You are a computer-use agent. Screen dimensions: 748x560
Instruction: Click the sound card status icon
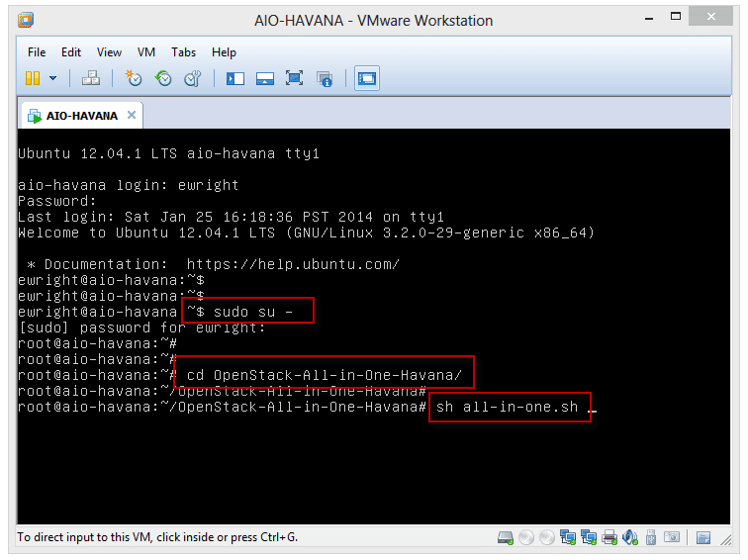click(630, 538)
